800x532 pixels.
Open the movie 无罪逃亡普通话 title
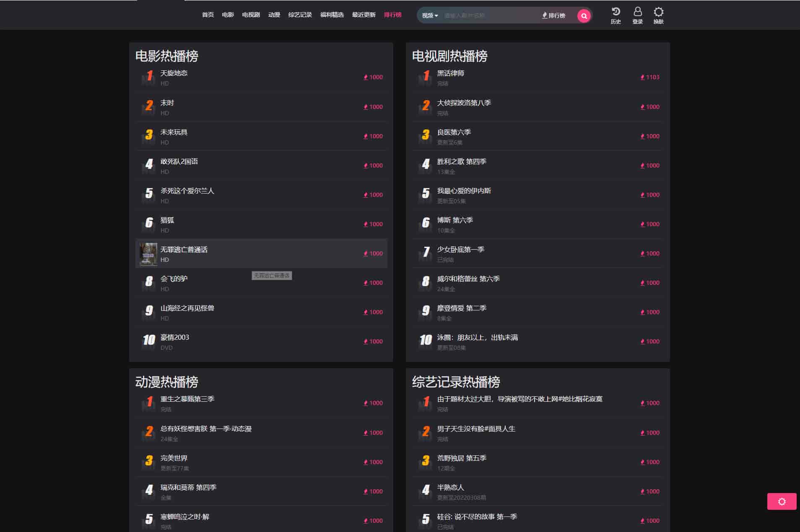tap(184, 249)
